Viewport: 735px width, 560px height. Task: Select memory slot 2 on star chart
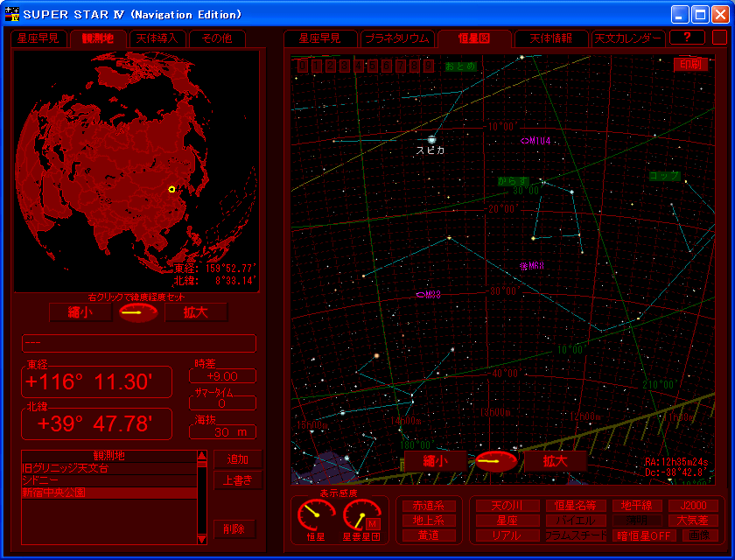[331, 66]
